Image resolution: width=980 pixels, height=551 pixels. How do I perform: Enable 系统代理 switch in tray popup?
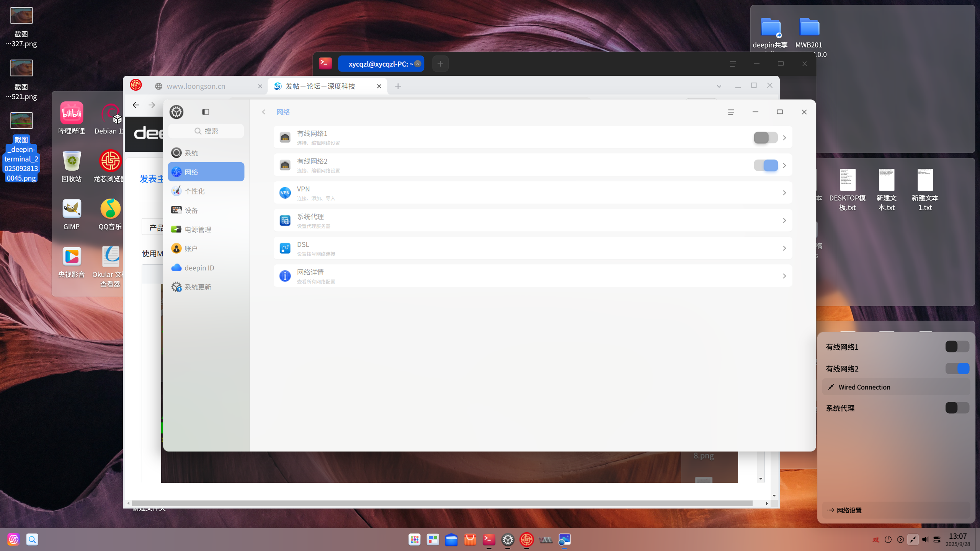(957, 408)
